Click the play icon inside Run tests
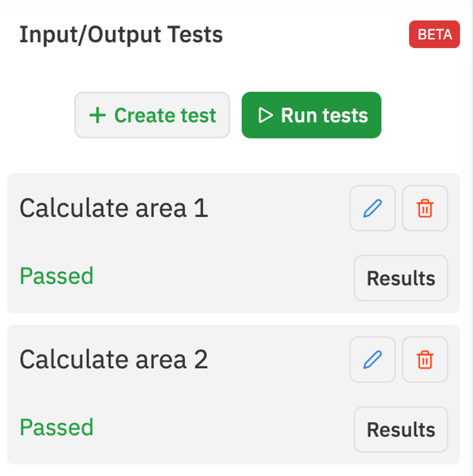This screenshot has width=473, height=476. coord(265,115)
